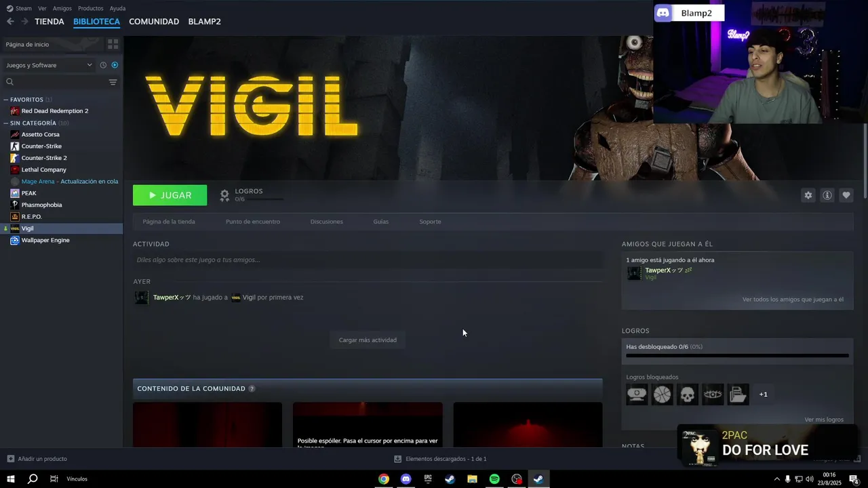Viewport: 868px width, 488px height.
Task: Open the eye locked achievement
Action: [713, 394]
